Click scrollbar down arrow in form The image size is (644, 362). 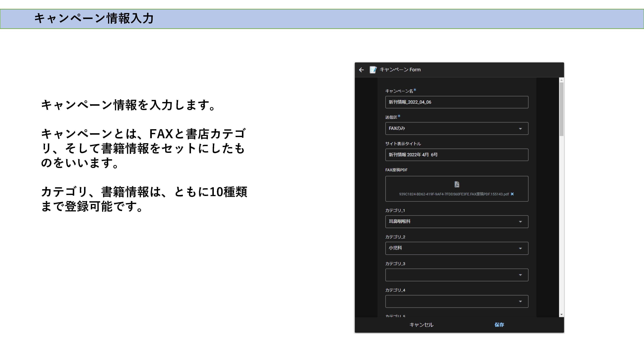562,315
